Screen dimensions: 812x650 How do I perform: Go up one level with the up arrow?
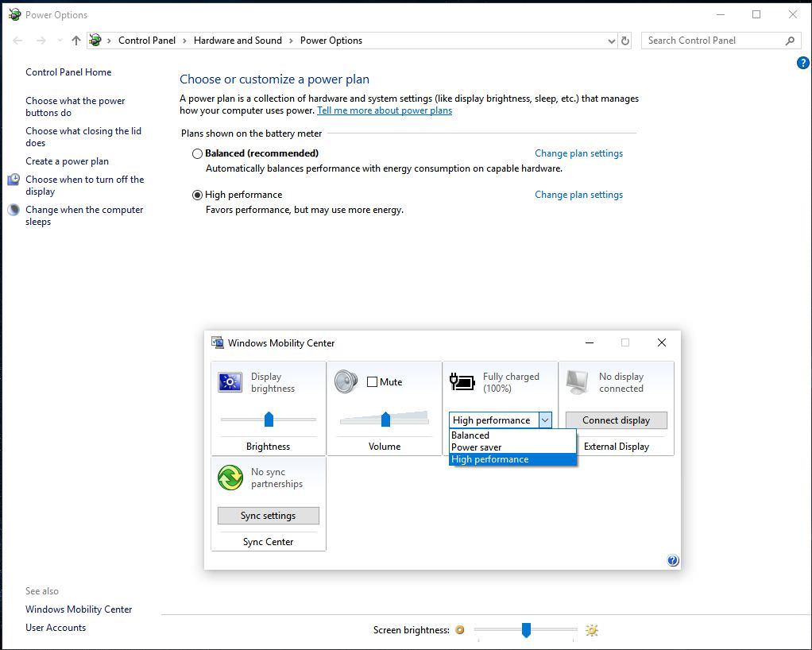tap(76, 41)
